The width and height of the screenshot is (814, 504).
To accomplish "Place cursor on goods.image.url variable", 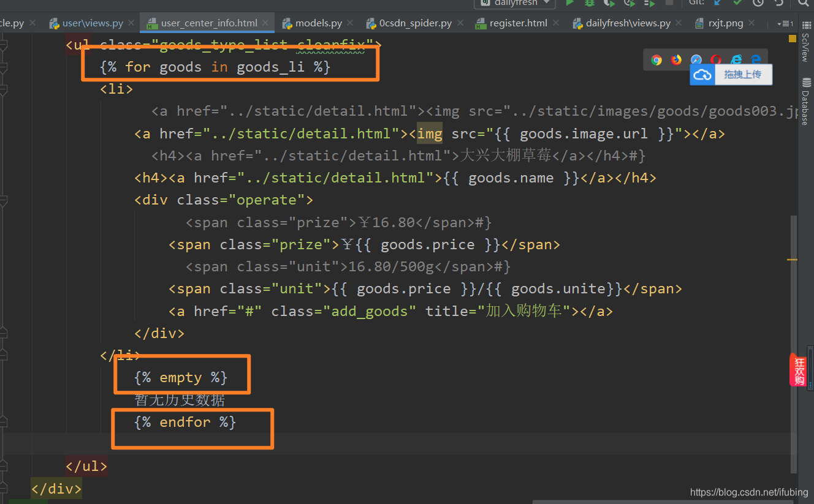I will 584,134.
